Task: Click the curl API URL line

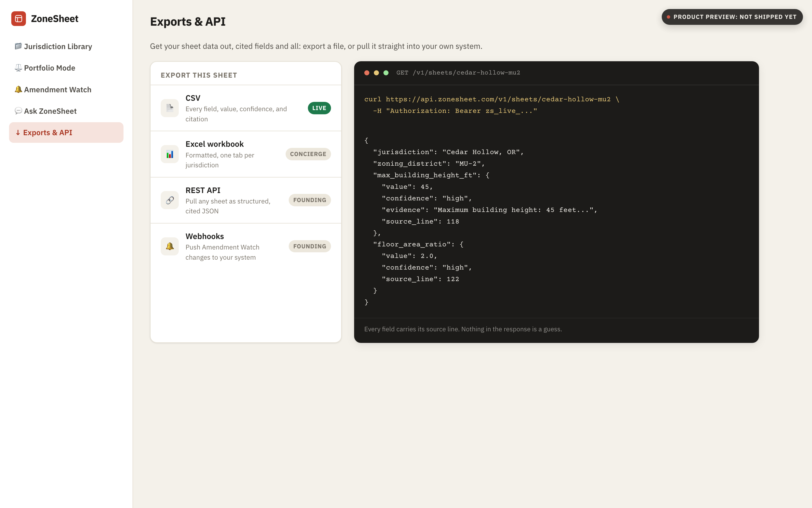Action: (491, 99)
